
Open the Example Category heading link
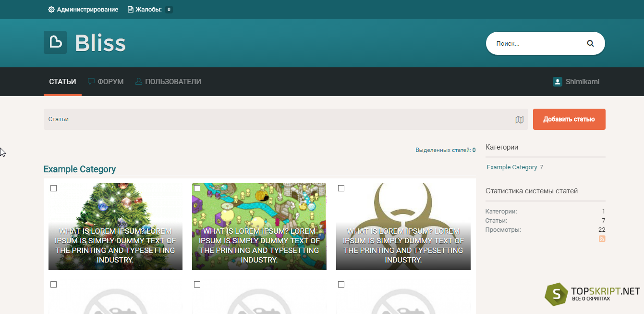click(80, 169)
